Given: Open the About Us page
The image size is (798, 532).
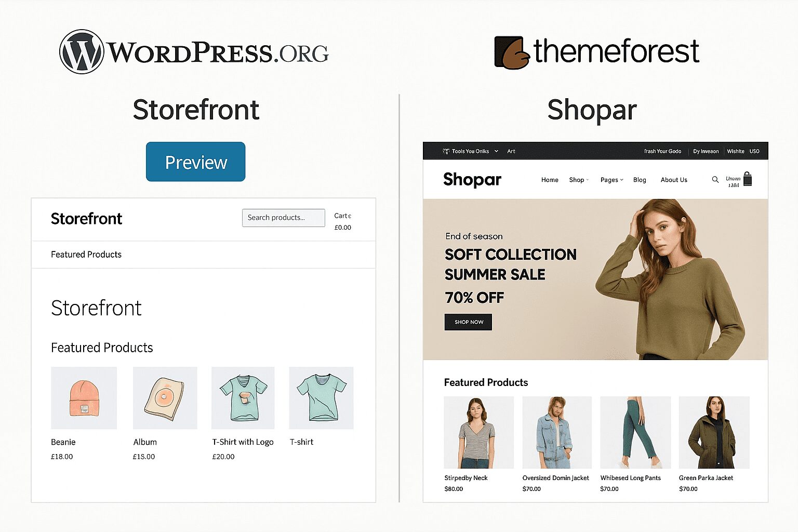Looking at the screenshot, I should (x=674, y=180).
